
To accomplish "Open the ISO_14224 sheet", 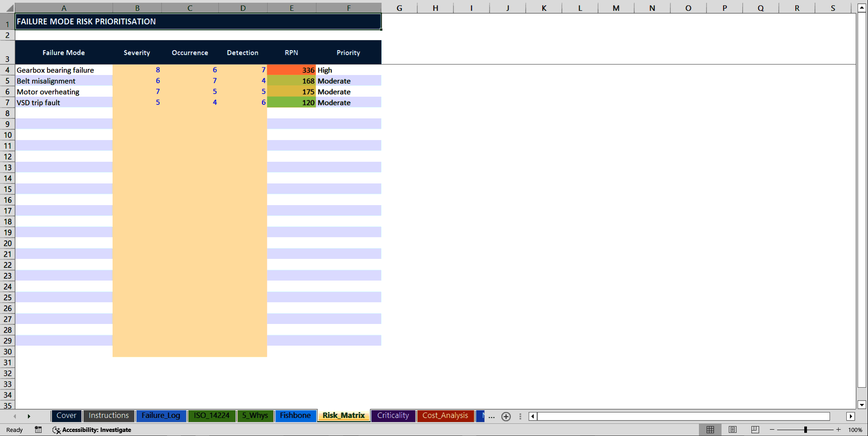I will (x=211, y=416).
